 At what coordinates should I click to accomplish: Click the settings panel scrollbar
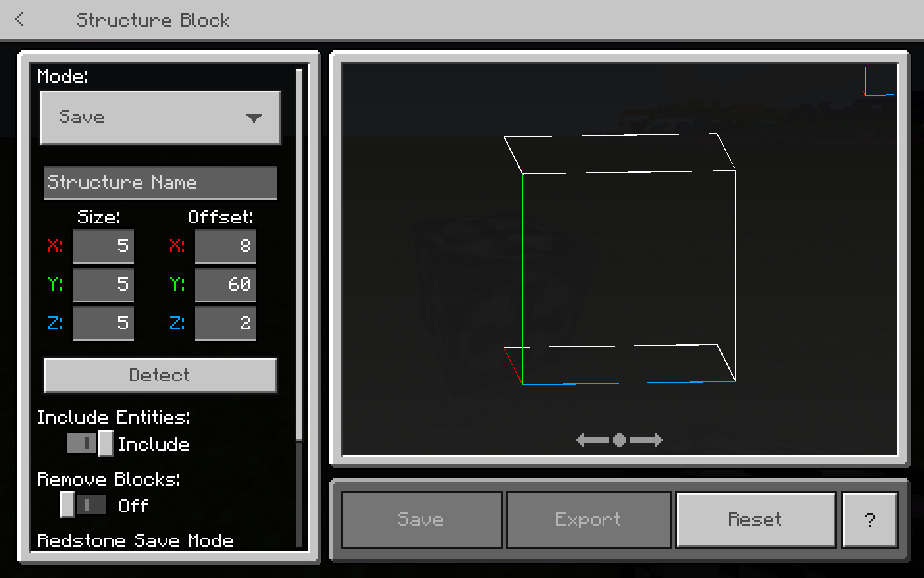(299, 255)
